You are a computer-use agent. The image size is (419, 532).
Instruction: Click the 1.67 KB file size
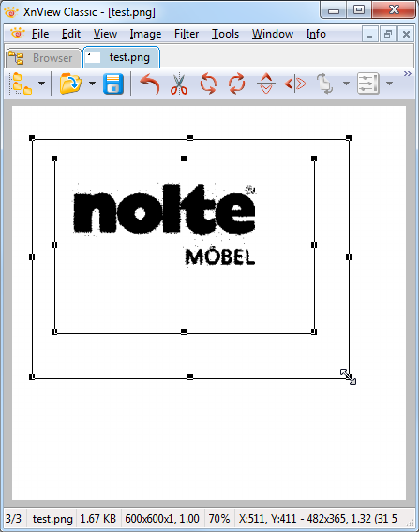[98, 519]
